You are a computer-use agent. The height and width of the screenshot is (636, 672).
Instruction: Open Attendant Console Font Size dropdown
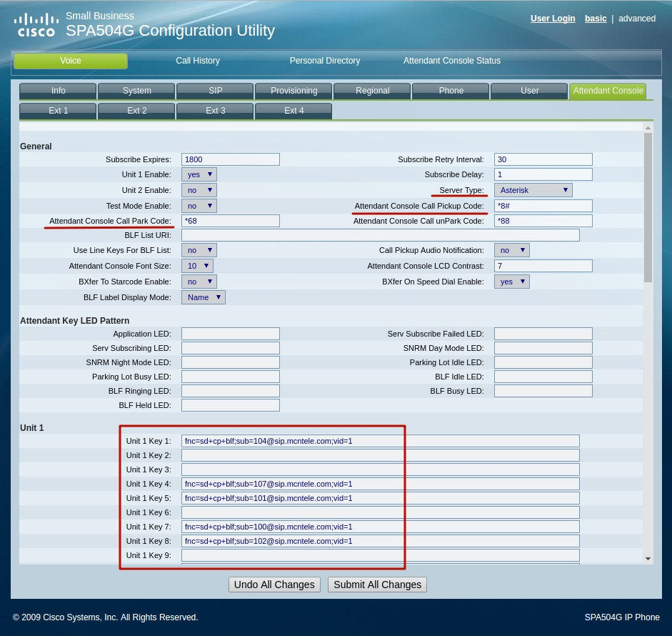click(198, 267)
